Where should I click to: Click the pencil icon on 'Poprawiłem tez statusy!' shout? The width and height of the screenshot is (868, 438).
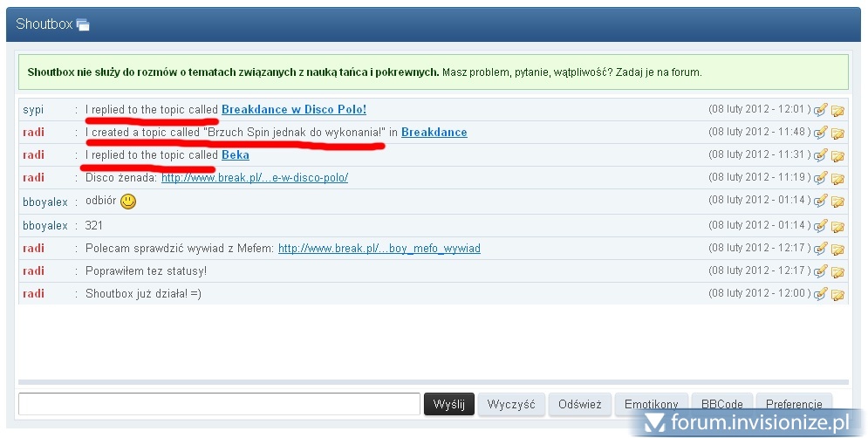820,271
